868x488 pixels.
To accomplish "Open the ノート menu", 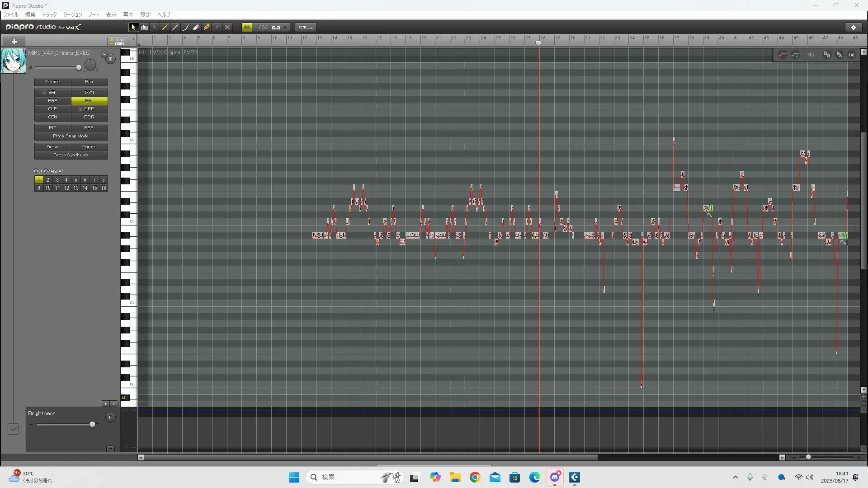I will click(94, 15).
